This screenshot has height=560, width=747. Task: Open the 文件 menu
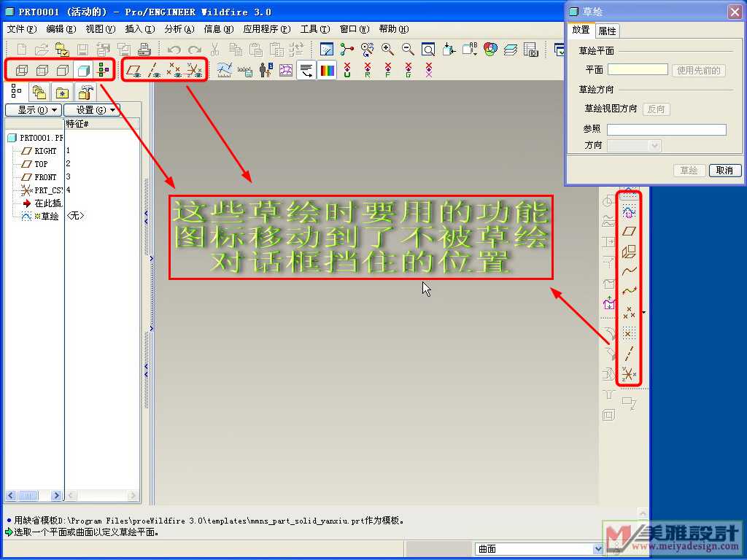coord(22,29)
